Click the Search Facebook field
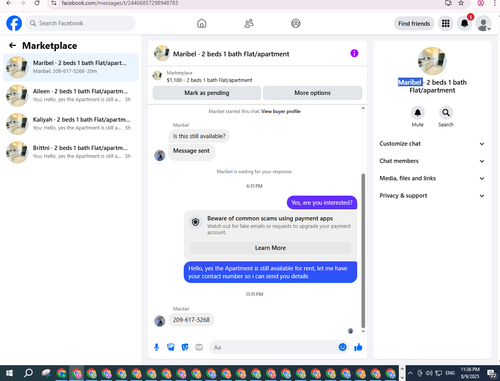 80,23
